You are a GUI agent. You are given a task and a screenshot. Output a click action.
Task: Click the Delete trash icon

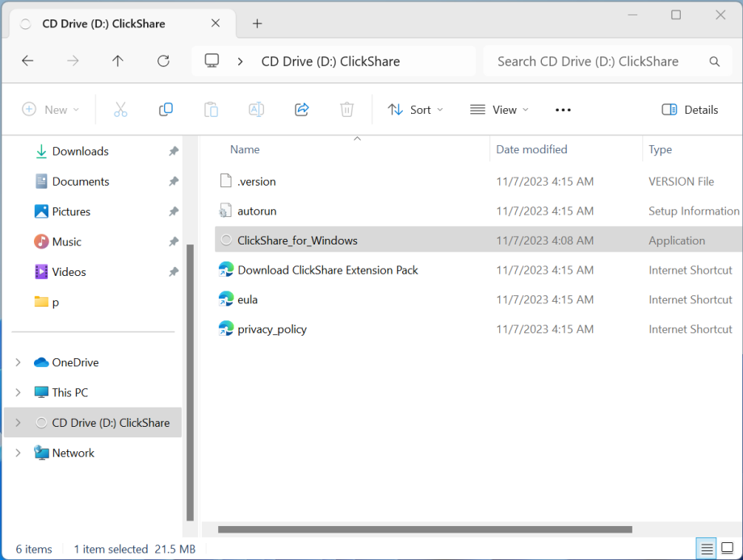point(346,110)
